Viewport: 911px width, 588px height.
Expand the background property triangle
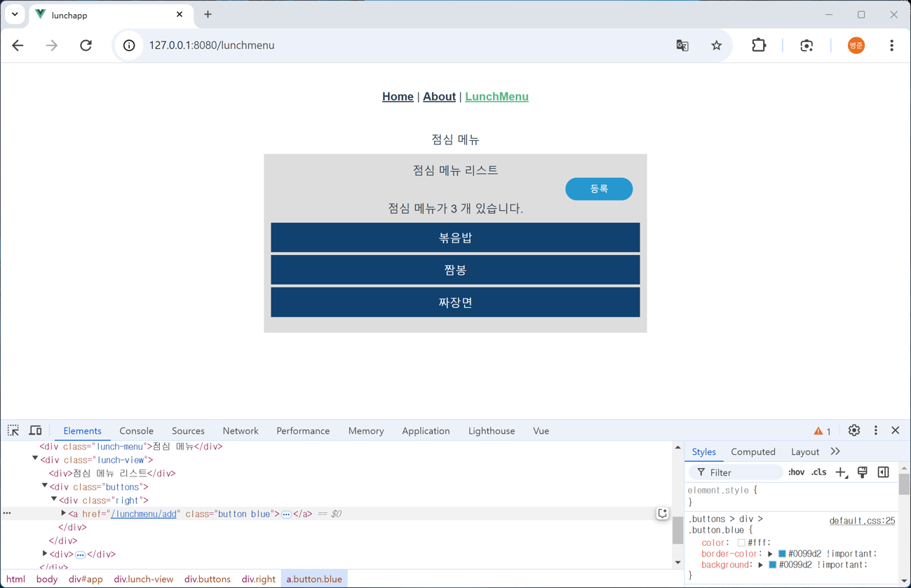[x=760, y=565]
